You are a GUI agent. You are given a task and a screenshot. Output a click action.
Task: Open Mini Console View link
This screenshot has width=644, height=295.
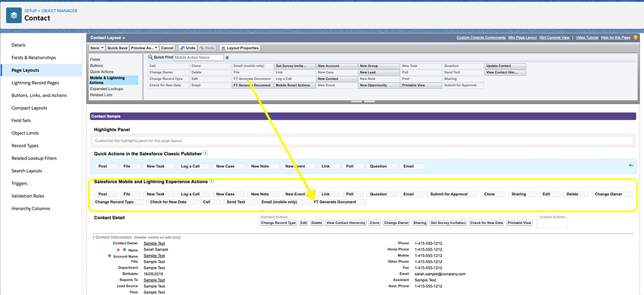click(555, 38)
